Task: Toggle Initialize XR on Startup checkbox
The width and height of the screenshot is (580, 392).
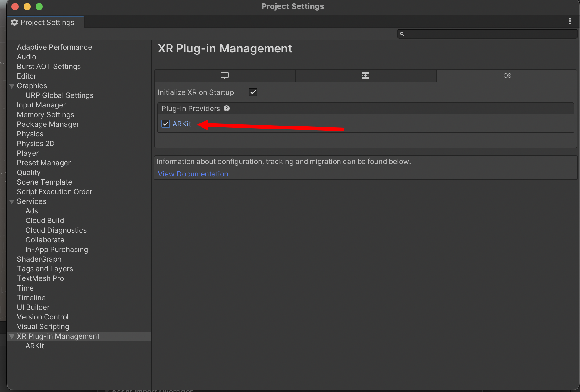Action: tap(253, 92)
